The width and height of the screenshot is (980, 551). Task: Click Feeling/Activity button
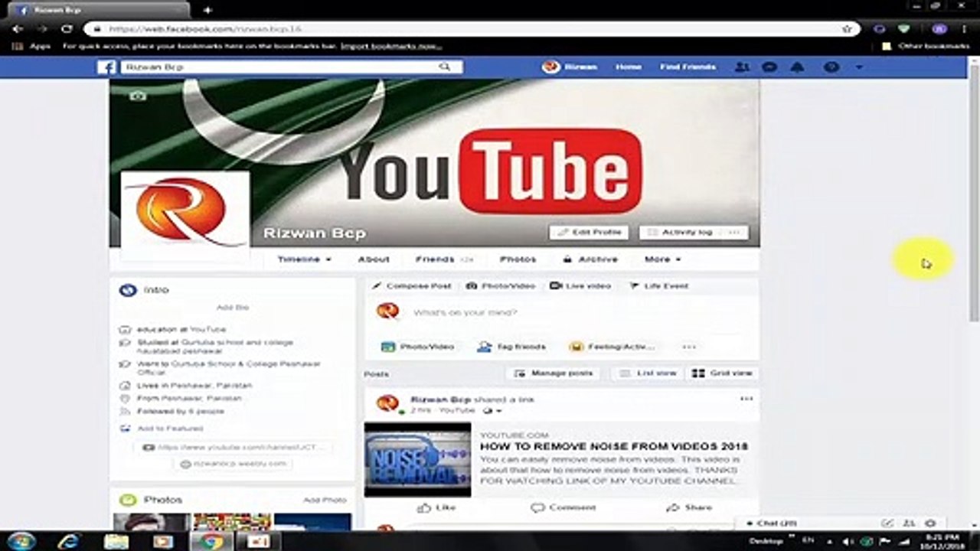pyautogui.click(x=612, y=347)
